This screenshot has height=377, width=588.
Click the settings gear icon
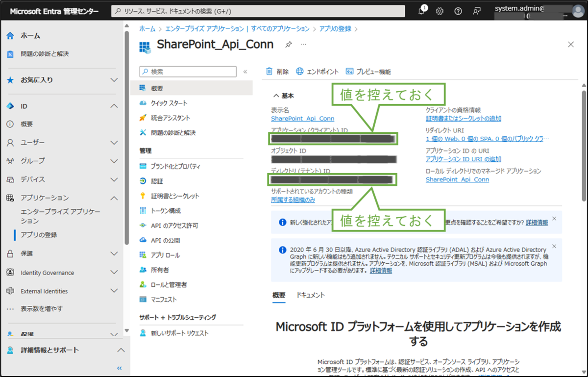click(440, 11)
